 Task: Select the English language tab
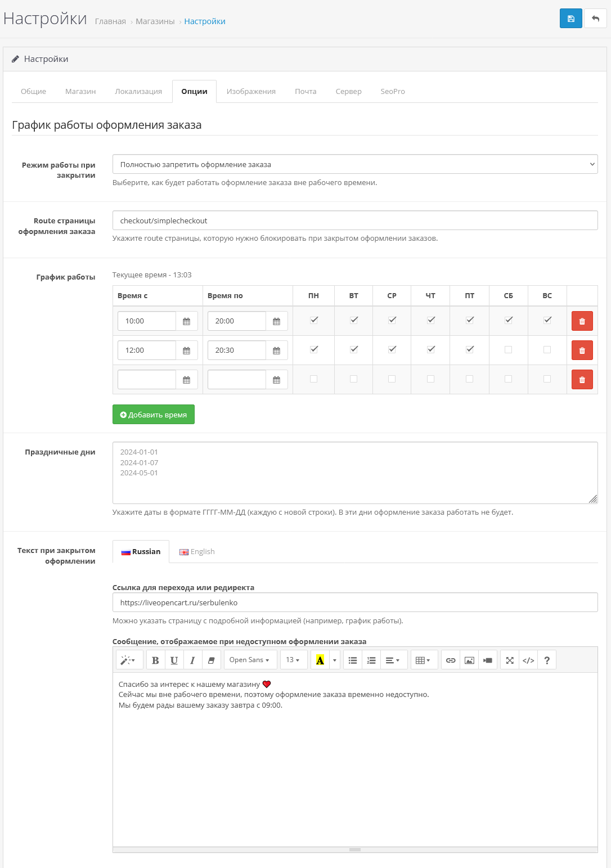coord(197,552)
